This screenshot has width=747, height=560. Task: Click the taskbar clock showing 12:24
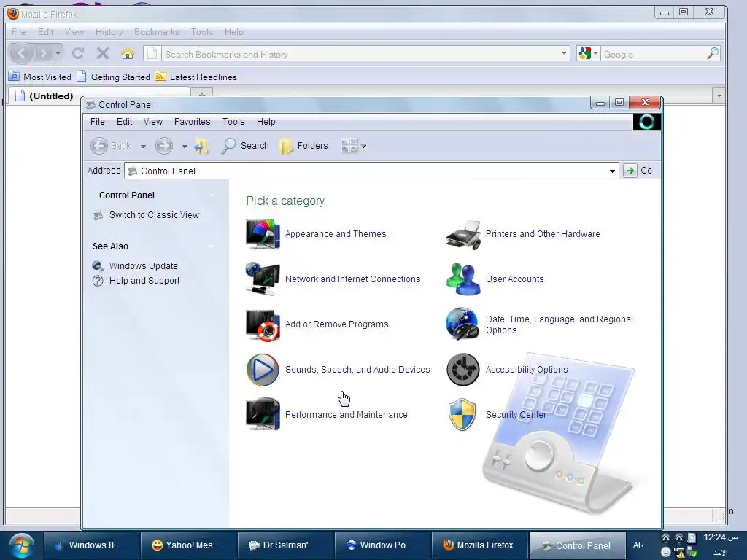(720, 537)
